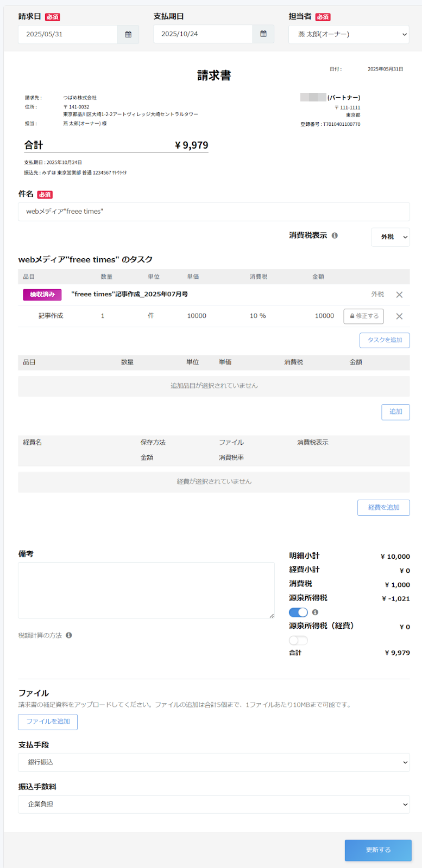Enable the 源泉所得税（経費） switch
Viewport: 422px width, 868px height.
point(298,641)
